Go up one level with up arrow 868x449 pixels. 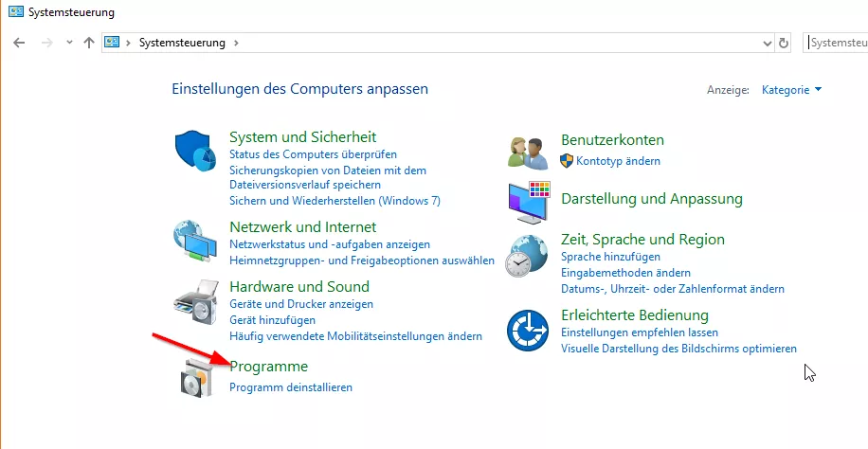coord(89,43)
